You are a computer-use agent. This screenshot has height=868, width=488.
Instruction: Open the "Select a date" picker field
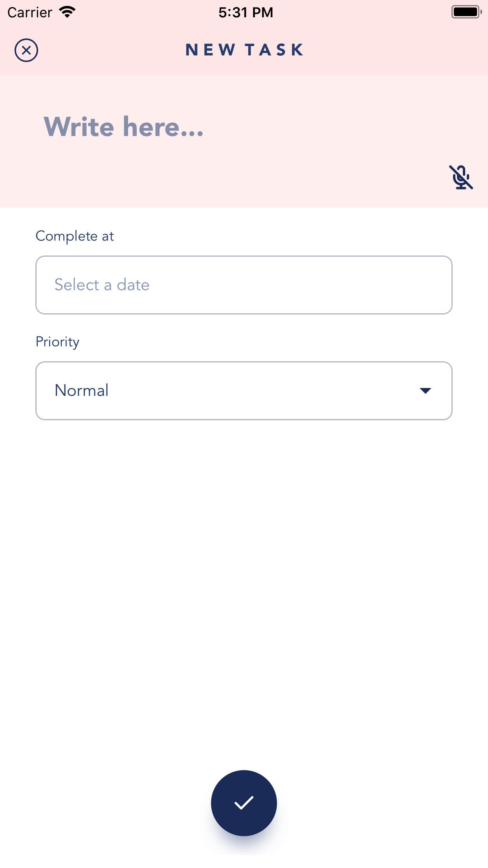[244, 285]
